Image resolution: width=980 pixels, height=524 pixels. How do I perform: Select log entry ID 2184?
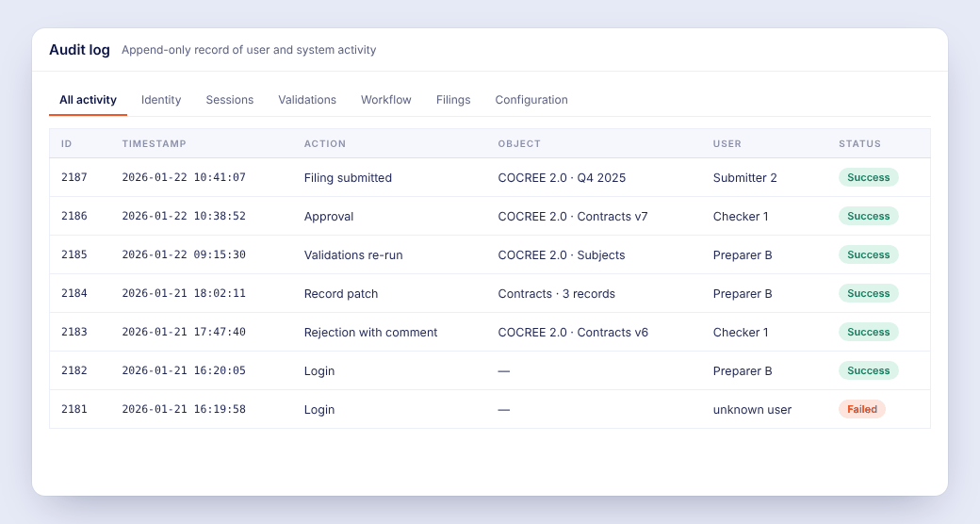(x=73, y=293)
